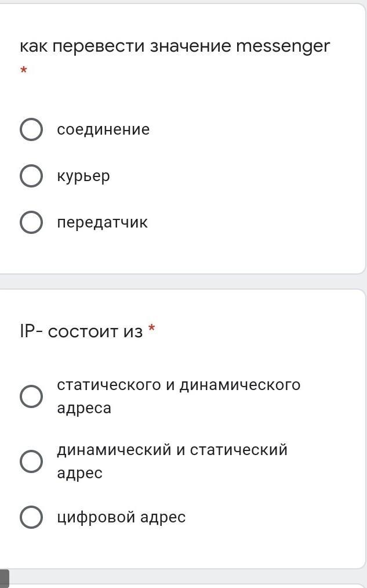Screen dimensions: 367x588
Task: Select the radio circle beside передатчик
Action: (31, 222)
